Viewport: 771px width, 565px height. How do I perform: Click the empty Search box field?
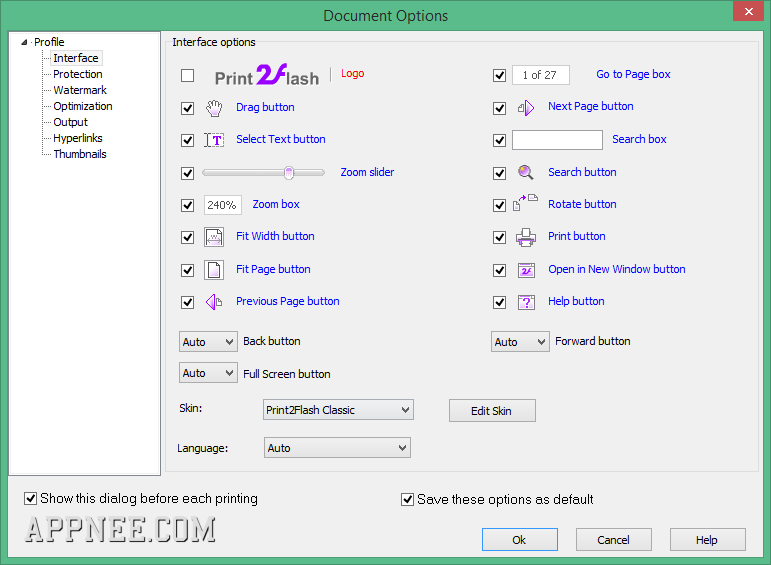coord(557,140)
